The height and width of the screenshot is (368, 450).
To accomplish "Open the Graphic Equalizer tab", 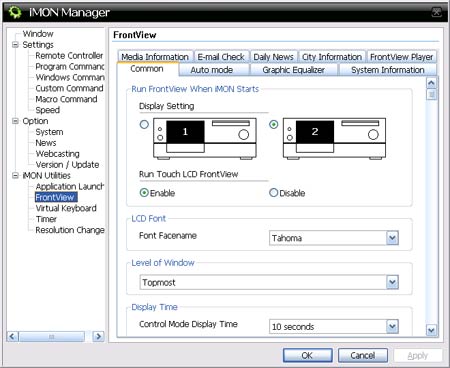I will pyautogui.click(x=293, y=70).
